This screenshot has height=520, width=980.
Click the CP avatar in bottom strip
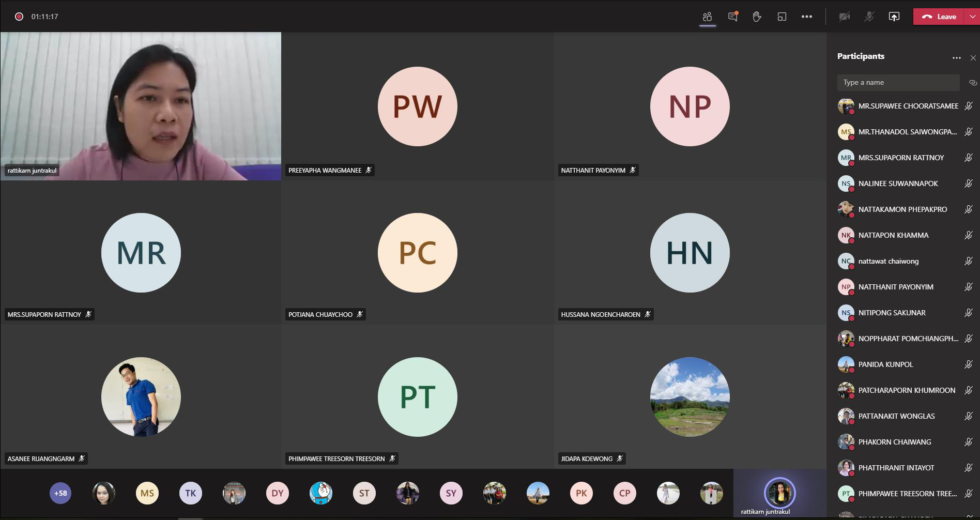pos(625,493)
